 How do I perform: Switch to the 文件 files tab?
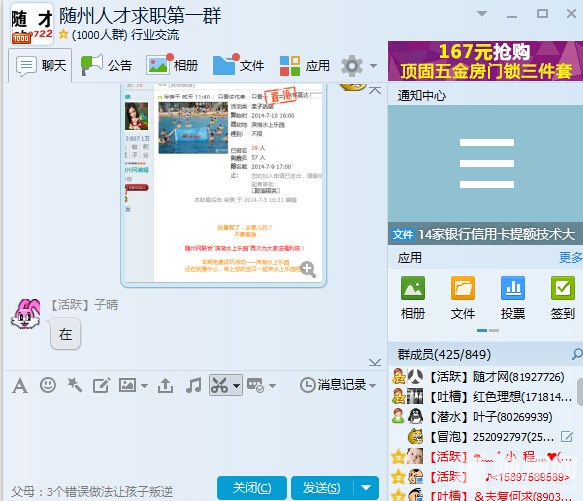[238, 65]
